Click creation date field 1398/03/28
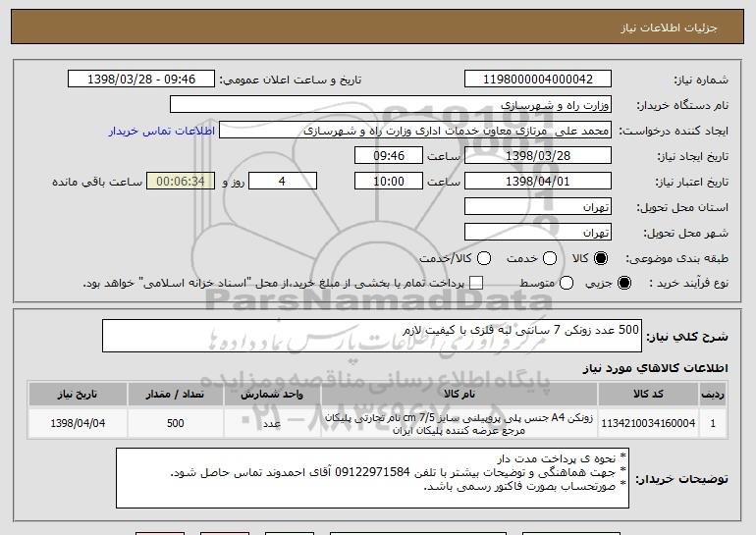 point(538,156)
